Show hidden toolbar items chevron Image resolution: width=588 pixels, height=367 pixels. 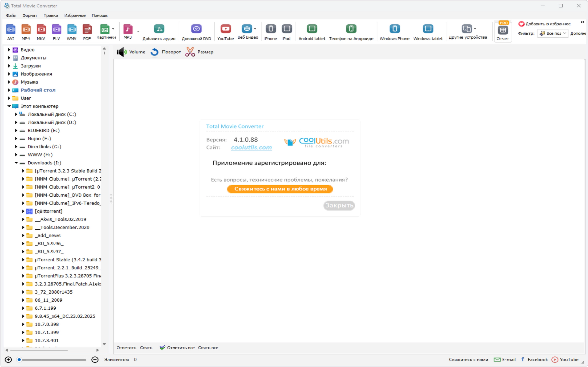click(583, 22)
